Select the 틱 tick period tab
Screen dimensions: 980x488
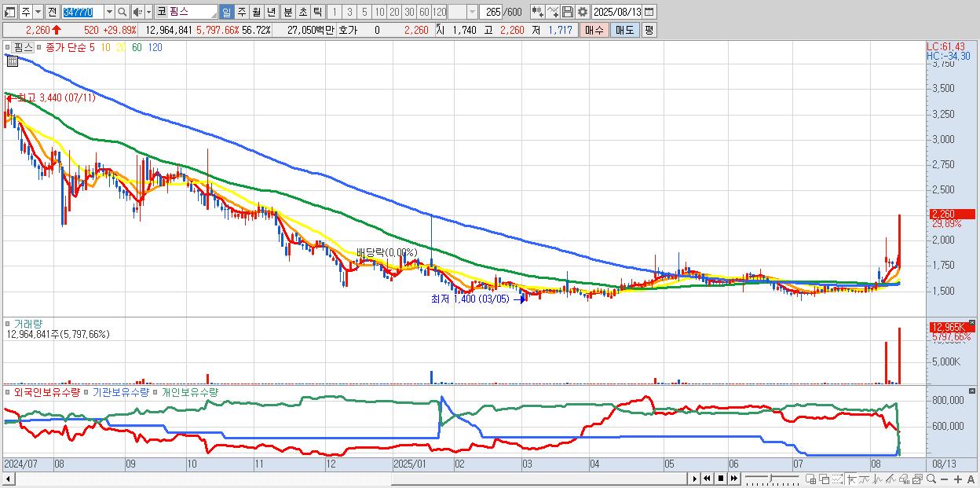317,12
